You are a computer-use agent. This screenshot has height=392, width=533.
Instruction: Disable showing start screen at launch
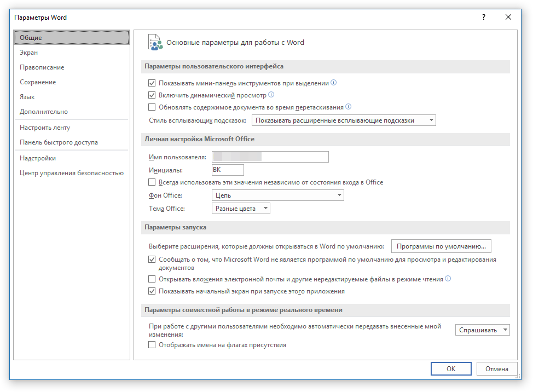pyautogui.click(x=152, y=291)
